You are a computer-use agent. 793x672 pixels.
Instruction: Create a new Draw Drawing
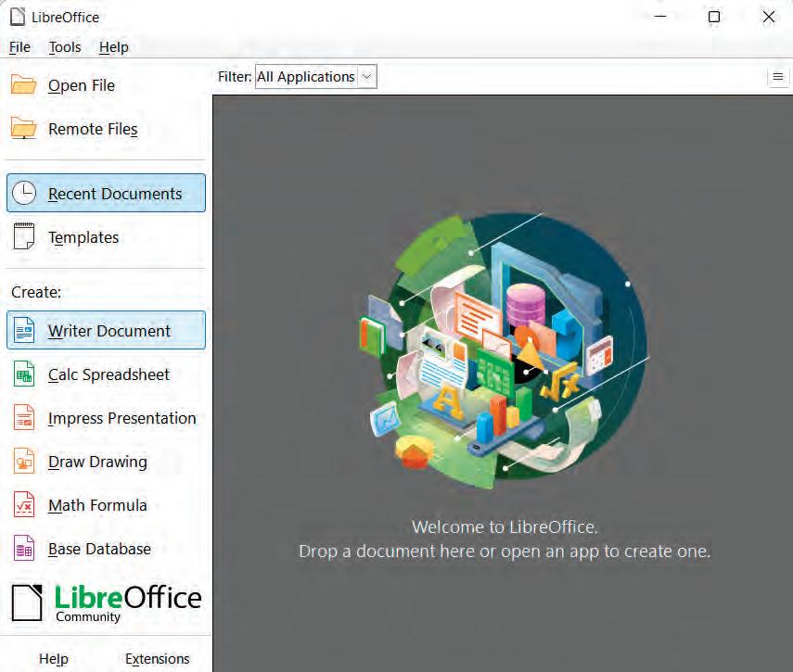pos(107,462)
